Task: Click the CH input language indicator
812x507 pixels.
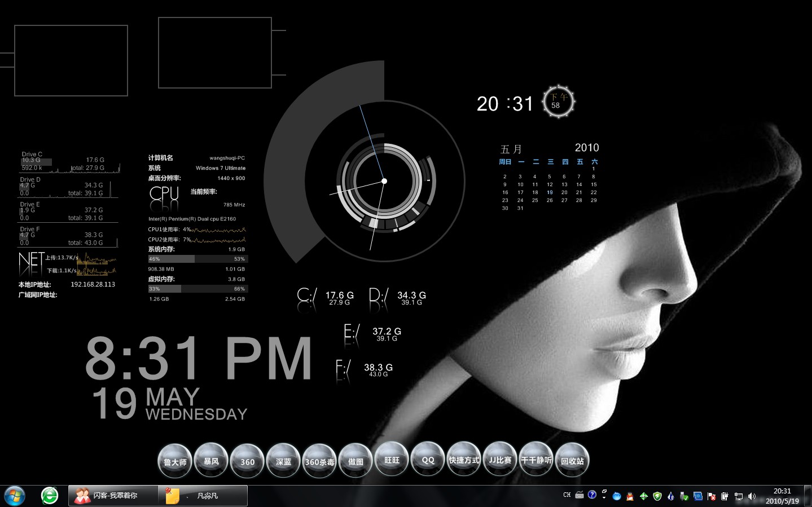Action: (567, 495)
